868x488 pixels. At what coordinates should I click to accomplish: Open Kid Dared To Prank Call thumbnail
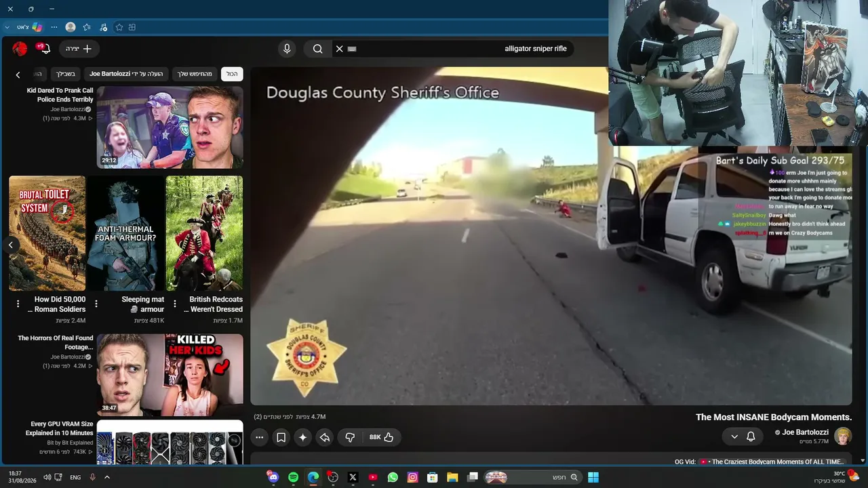tap(170, 127)
